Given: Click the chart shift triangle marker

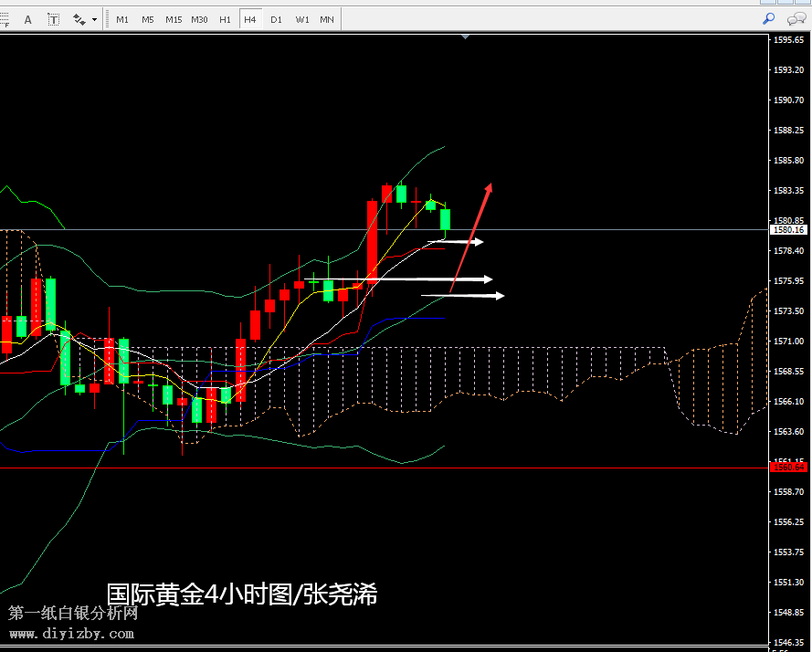Looking at the screenshot, I should click(467, 37).
